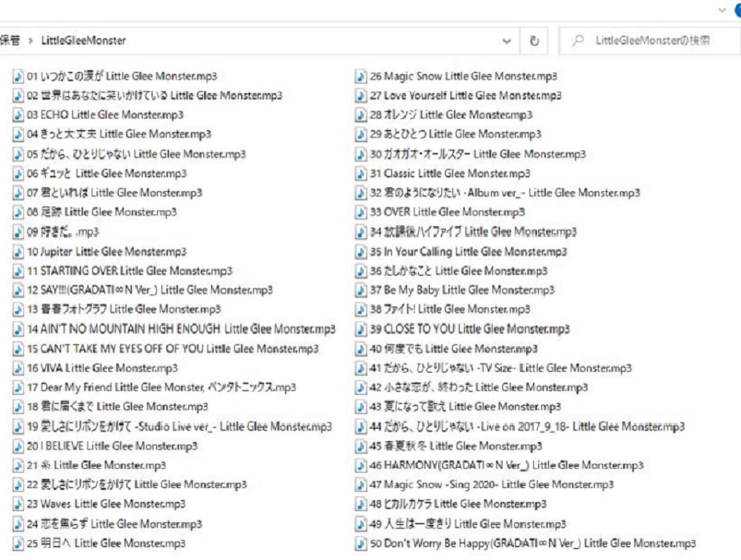Select file '18 君に届くまで Little Glee Monster.mp3'
Image resolution: width=741 pixels, height=560 pixels.
pyautogui.click(x=110, y=407)
